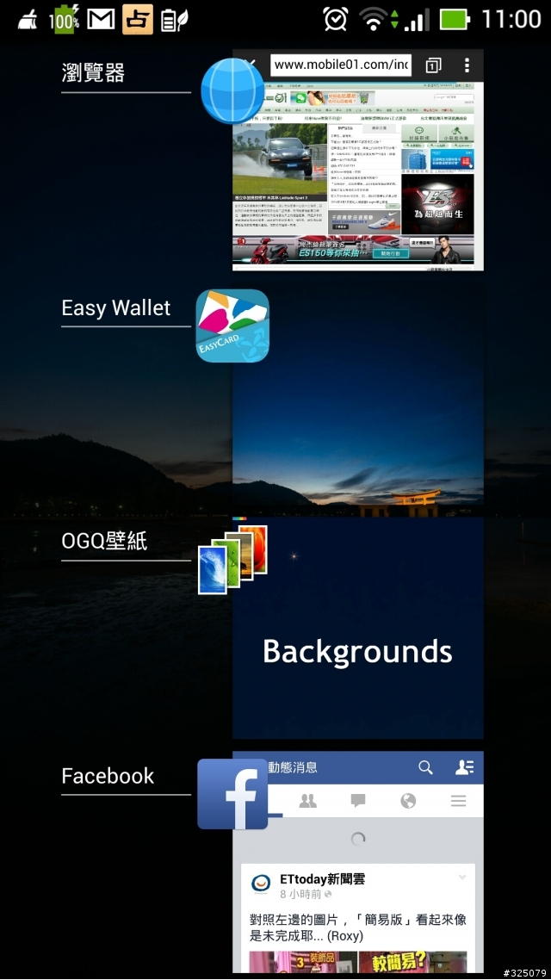The width and height of the screenshot is (551, 980).
Task: Tap the Porsche car image in browser preview
Action: point(280,158)
